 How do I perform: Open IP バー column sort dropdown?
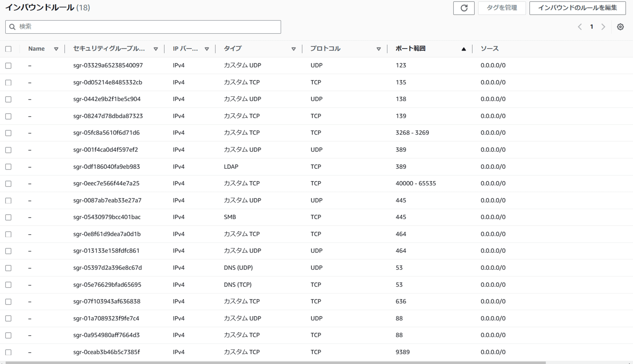tap(207, 49)
